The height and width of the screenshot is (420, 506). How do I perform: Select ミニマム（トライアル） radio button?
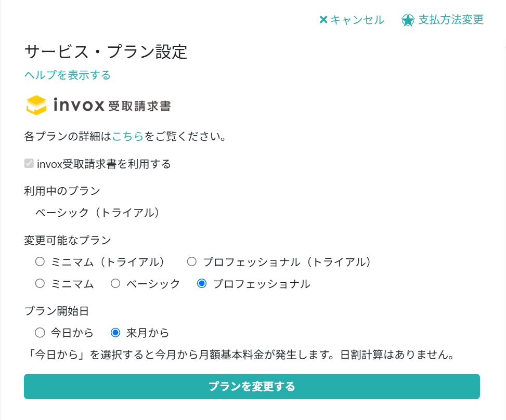(40, 261)
